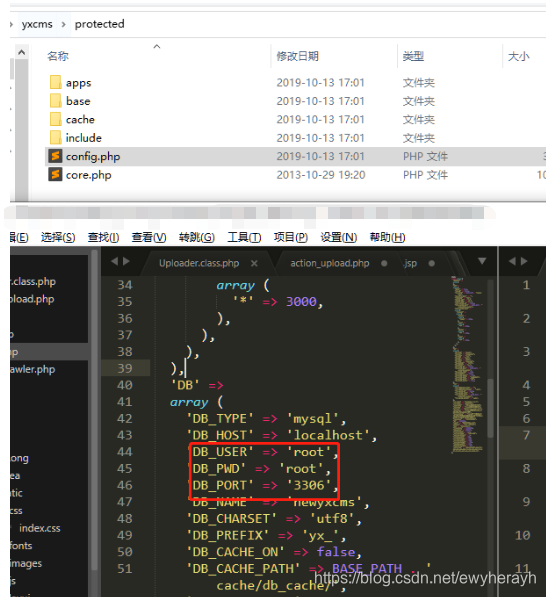Click the include folder icon

(56, 137)
